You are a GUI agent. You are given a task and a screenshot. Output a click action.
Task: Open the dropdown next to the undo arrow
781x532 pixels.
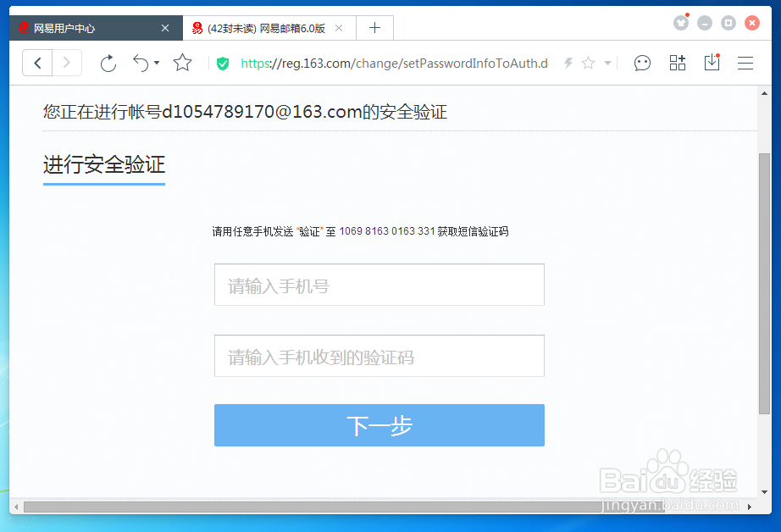(157, 63)
